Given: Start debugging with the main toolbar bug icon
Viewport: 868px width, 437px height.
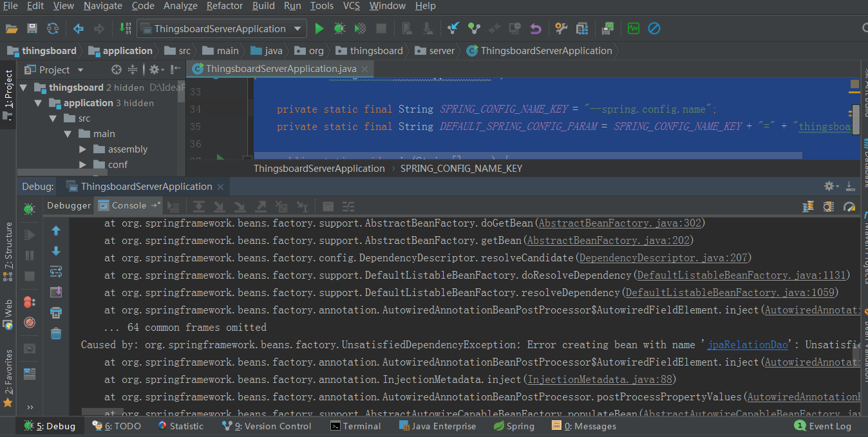Looking at the screenshot, I should tap(339, 28).
